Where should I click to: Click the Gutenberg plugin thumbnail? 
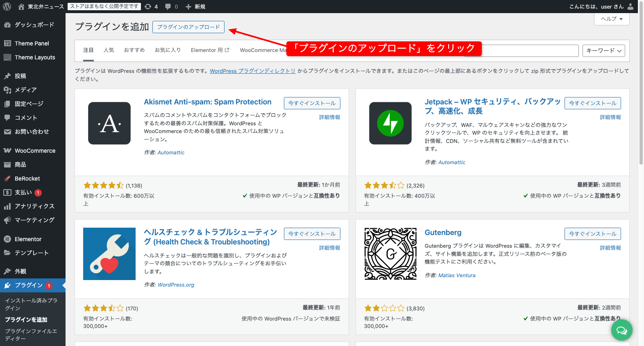click(390, 254)
